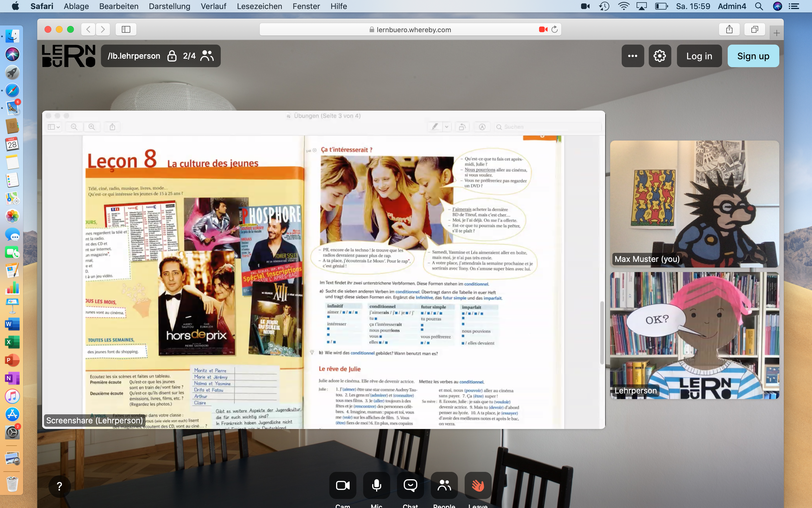This screenshot has width=812, height=508.
Task: Open Microsoft Word in Dock
Action: [x=12, y=324]
